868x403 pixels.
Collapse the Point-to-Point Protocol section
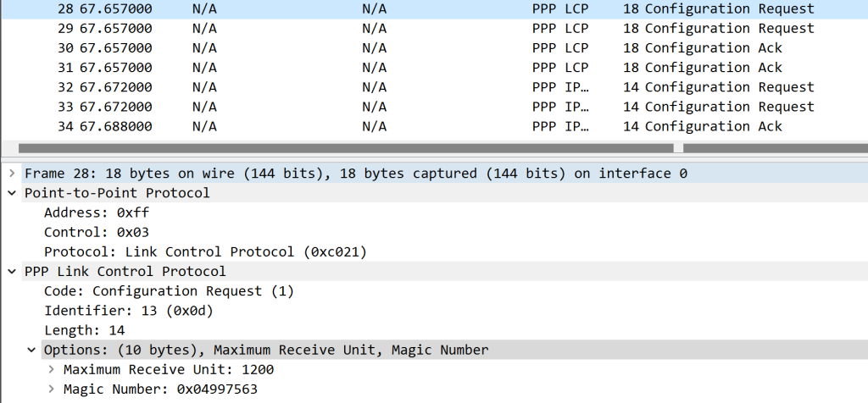(11, 193)
